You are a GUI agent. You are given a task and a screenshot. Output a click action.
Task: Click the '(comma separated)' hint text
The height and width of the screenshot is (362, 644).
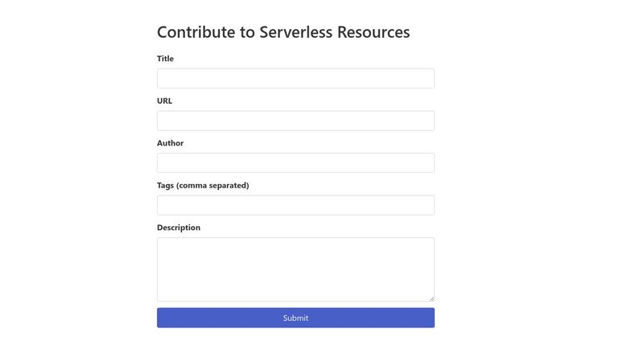point(213,186)
